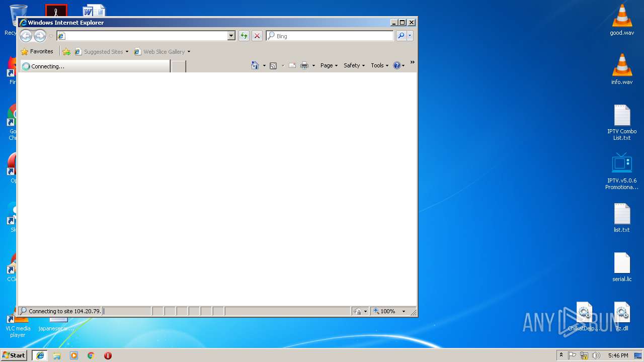The height and width of the screenshot is (362, 644).
Task: Refresh the page with the green arrows icon
Action: 244,36
